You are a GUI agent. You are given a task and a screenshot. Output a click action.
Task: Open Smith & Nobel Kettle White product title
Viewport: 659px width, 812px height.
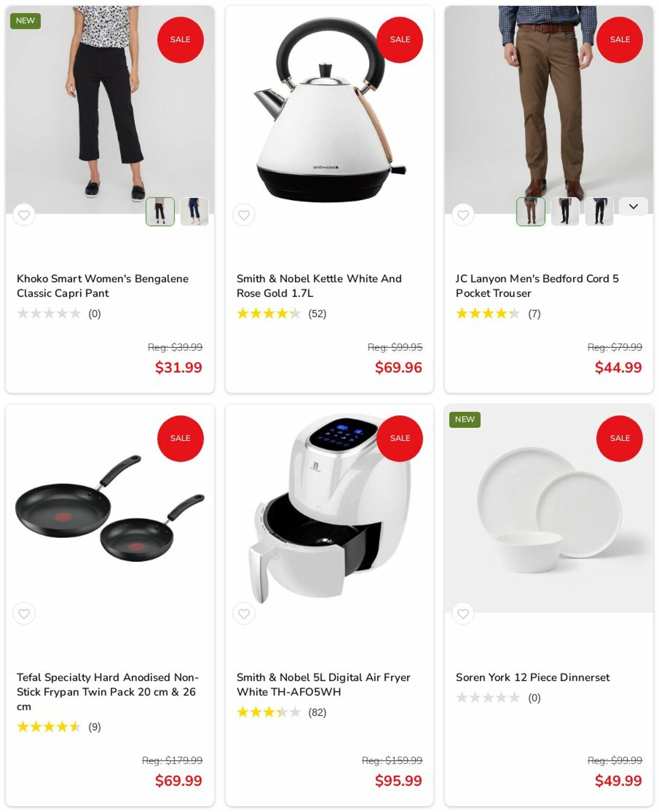coord(319,286)
